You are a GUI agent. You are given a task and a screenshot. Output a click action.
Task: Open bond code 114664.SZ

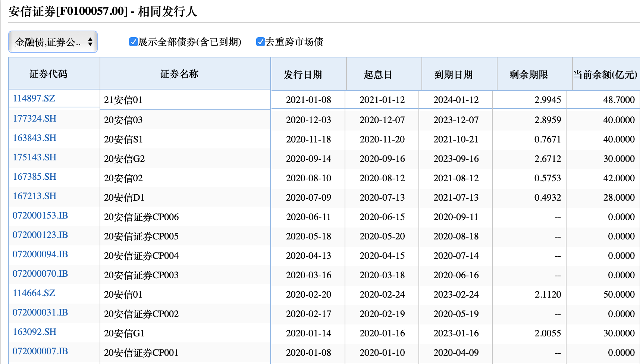[x=34, y=293]
